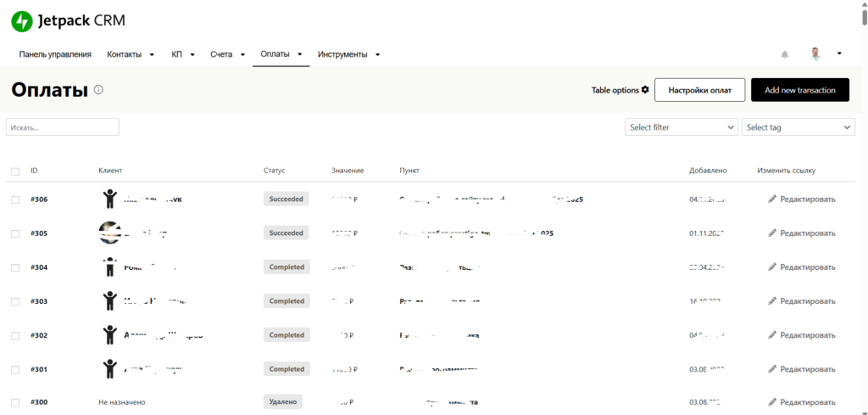Expand the Контакты menu arrow

pyautogui.click(x=153, y=55)
